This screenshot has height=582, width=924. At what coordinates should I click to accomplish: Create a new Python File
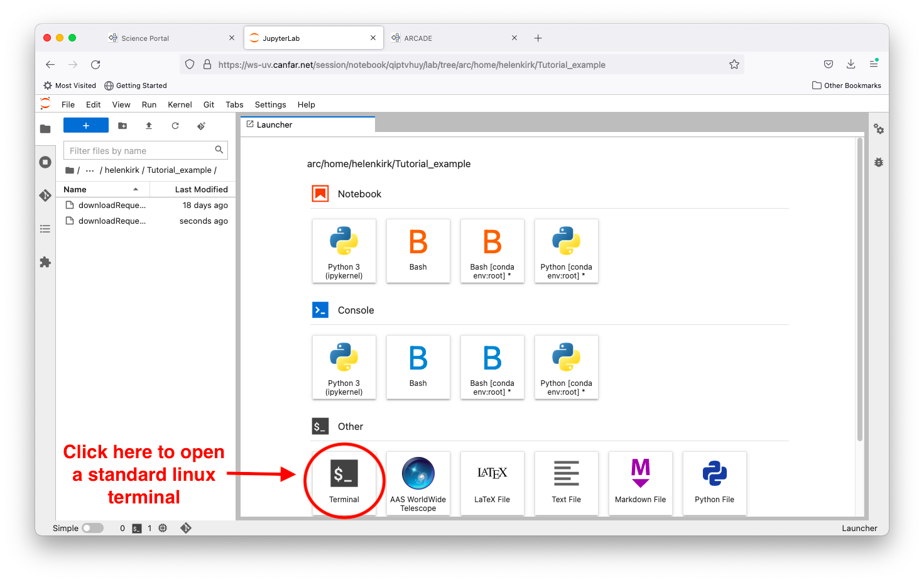point(715,483)
